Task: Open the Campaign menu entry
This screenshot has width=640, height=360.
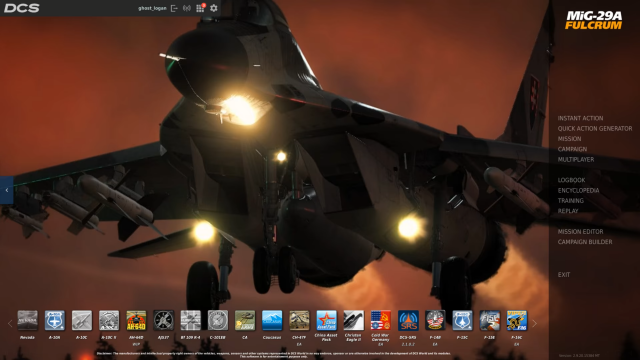Action: pos(572,149)
